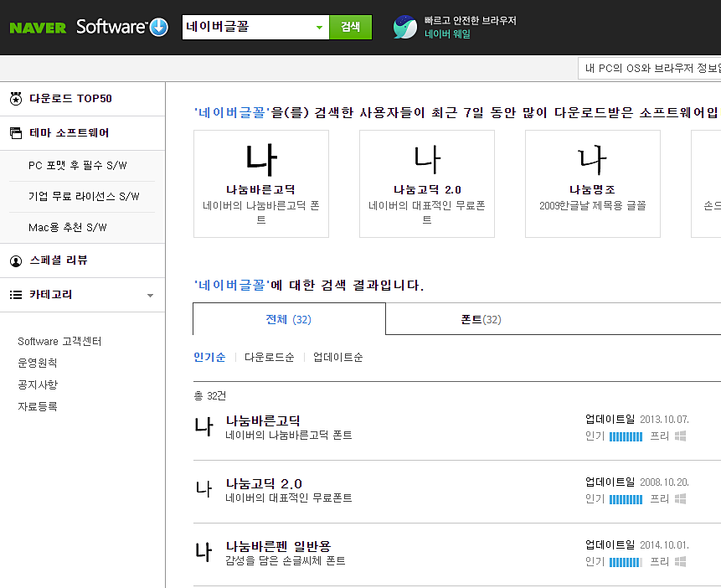Viewport: 721px width, 588px height.
Task: Click the date 2008.10.20.
Action: 664,482
